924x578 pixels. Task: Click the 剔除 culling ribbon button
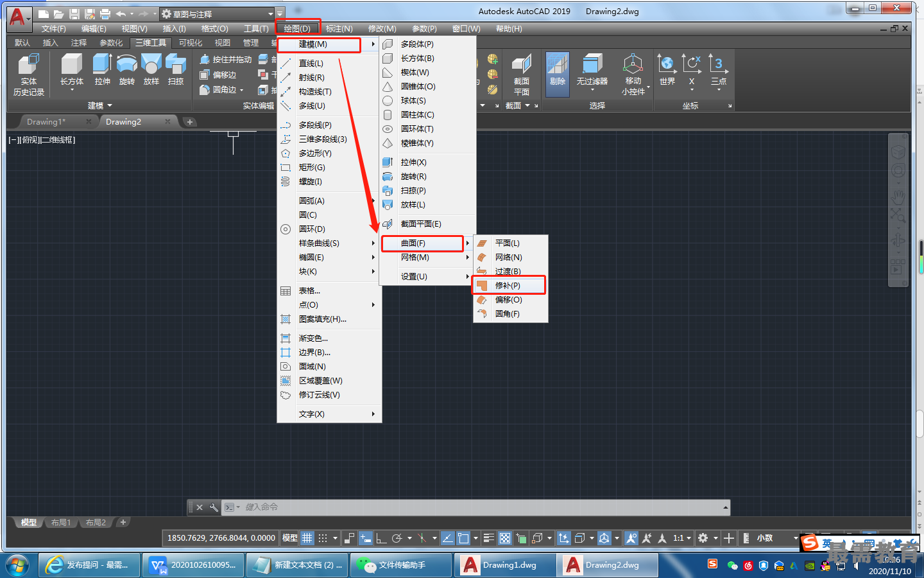[558, 74]
